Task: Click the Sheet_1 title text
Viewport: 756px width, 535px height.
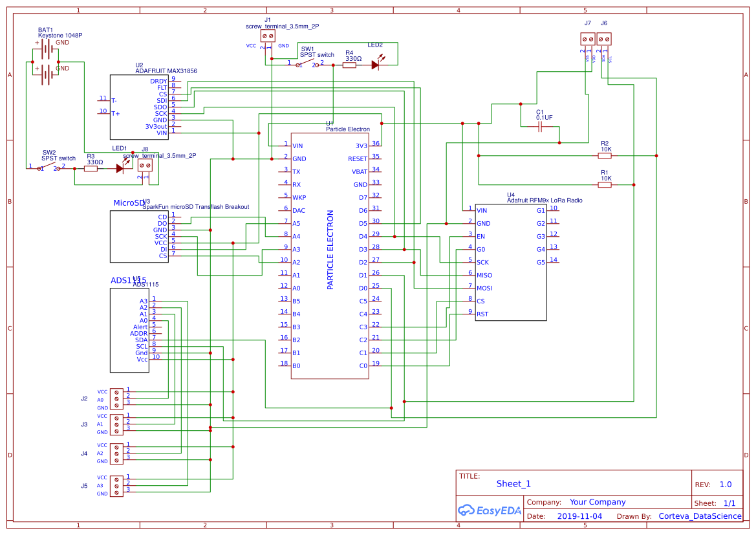Action: click(512, 483)
